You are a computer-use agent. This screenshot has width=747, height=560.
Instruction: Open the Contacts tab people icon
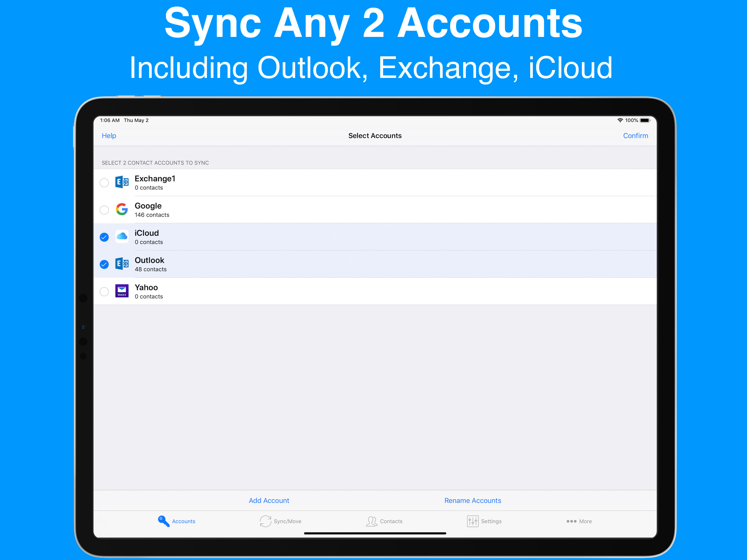pyautogui.click(x=372, y=521)
